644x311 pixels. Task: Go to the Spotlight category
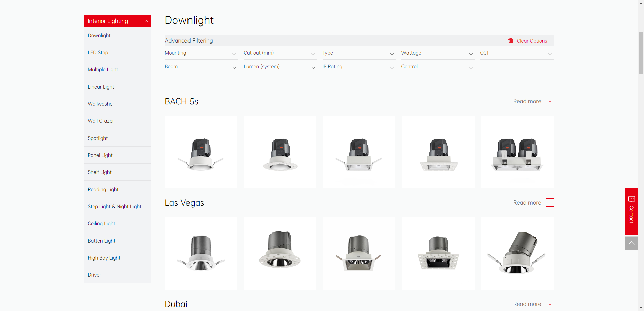point(98,138)
